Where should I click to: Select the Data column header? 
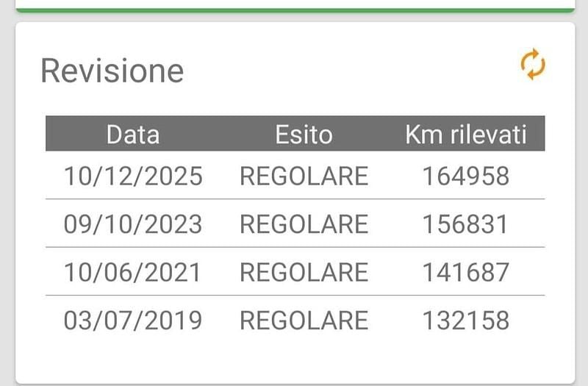tap(132, 135)
